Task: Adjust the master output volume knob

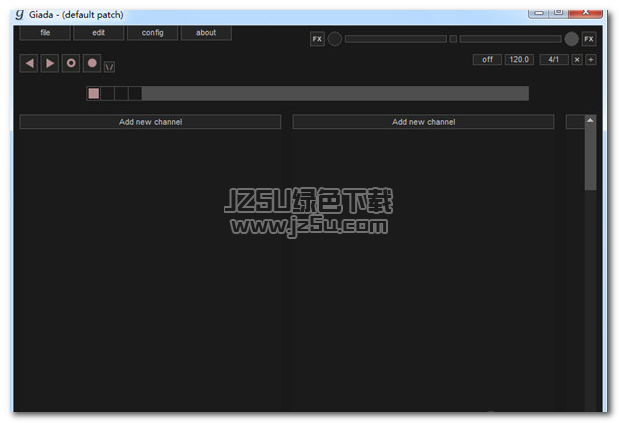Action: tap(571, 39)
